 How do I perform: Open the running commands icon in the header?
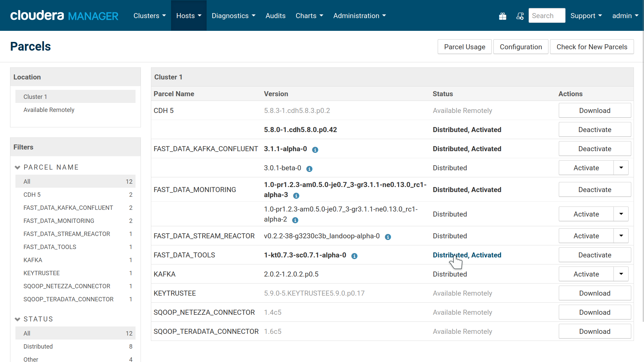[x=520, y=16]
